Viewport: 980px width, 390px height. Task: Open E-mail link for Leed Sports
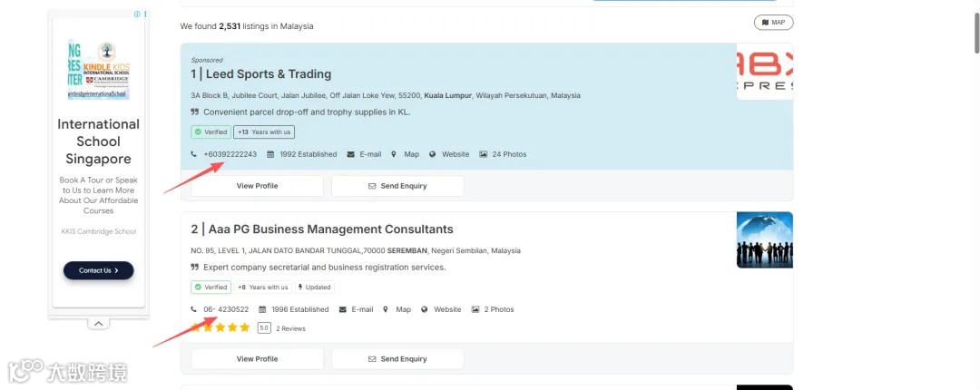pos(370,154)
